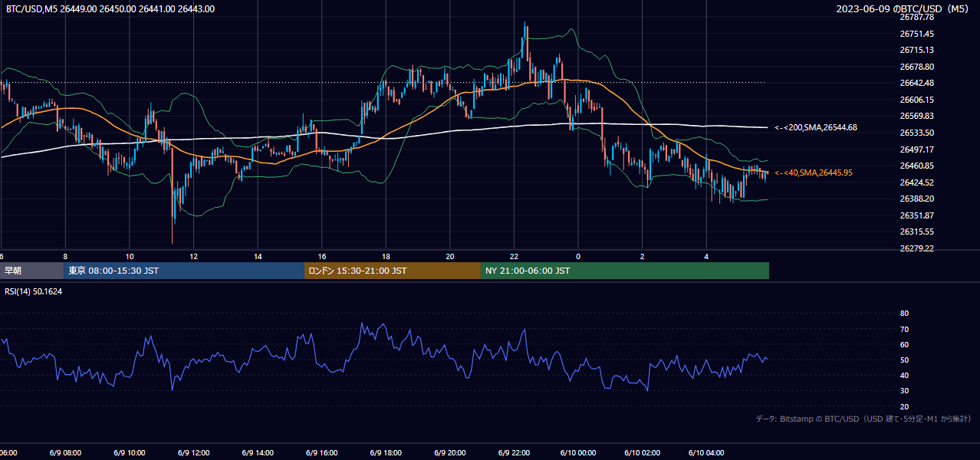Click price axis label 26315.55
980x460 pixels.
click(x=916, y=232)
